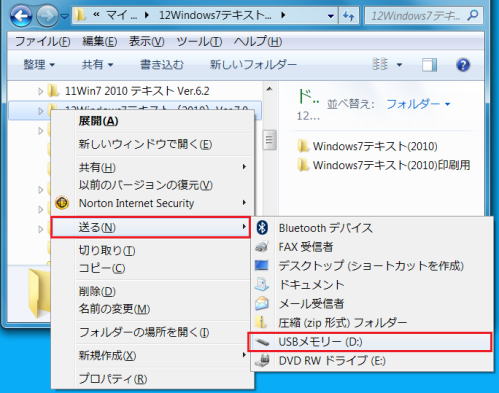
Task: Open the 編集(E) menu
Action: [x=100, y=42]
